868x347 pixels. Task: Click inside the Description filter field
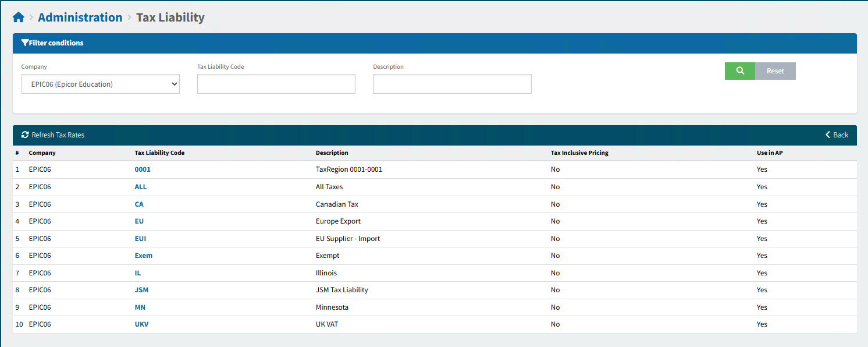(x=452, y=83)
